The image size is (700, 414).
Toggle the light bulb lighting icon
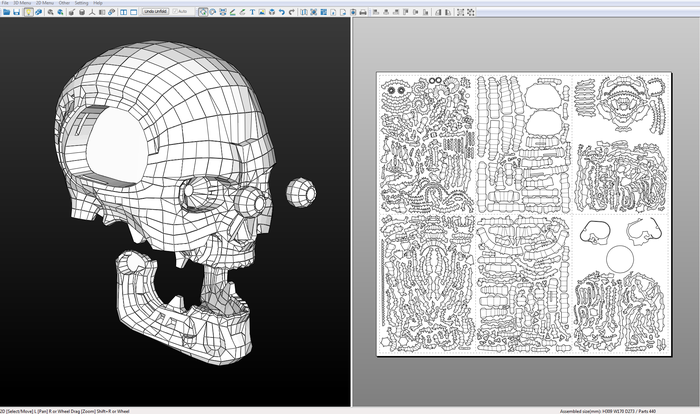(x=29, y=12)
